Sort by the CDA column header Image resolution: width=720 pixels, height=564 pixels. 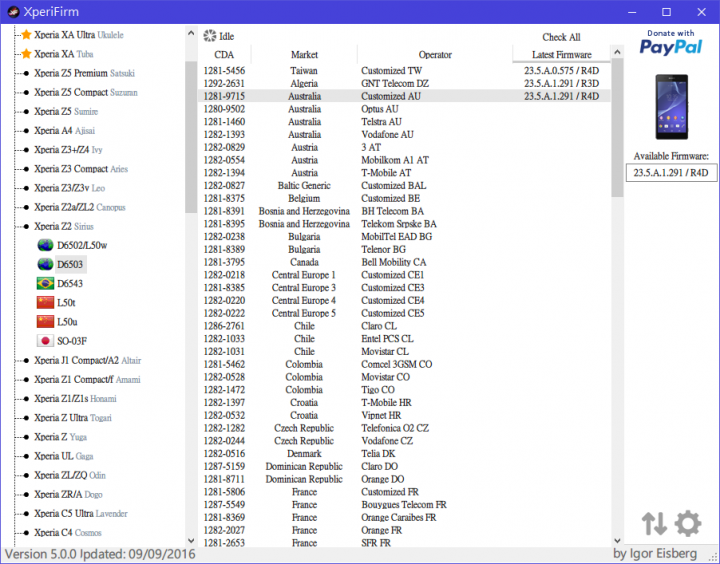pyautogui.click(x=224, y=55)
